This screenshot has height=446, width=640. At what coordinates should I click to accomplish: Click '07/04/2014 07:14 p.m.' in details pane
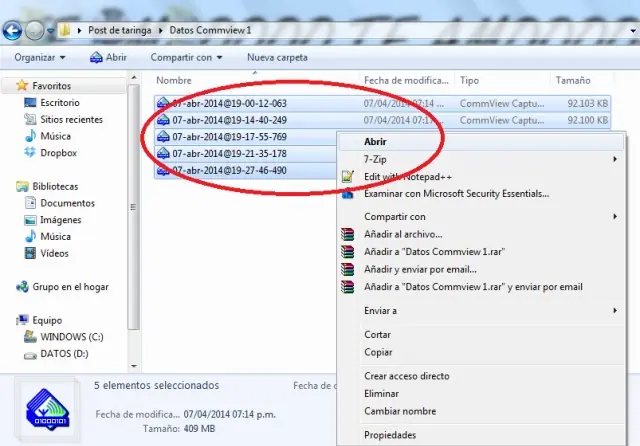click(229, 414)
